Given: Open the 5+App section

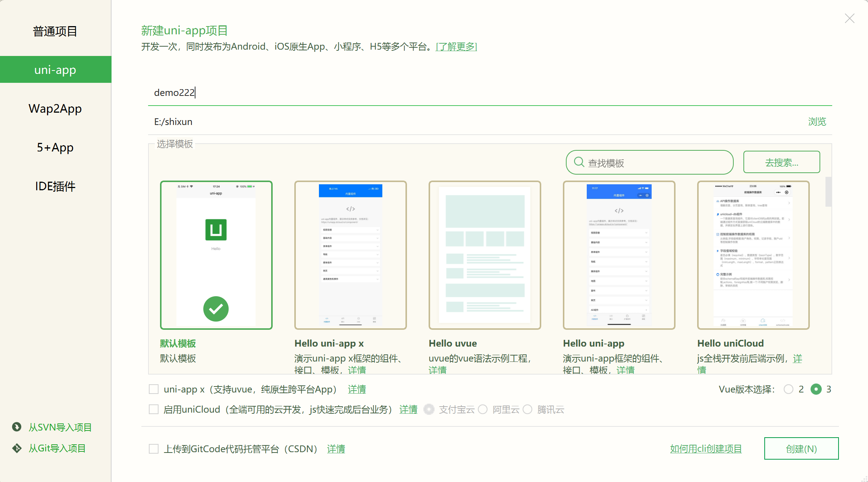Looking at the screenshot, I should click(x=55, y=147).
